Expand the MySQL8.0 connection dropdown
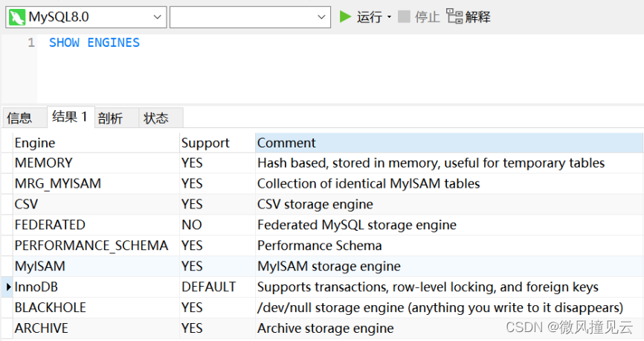The height and width of the screenshot is (341, 644). point(157,17)
